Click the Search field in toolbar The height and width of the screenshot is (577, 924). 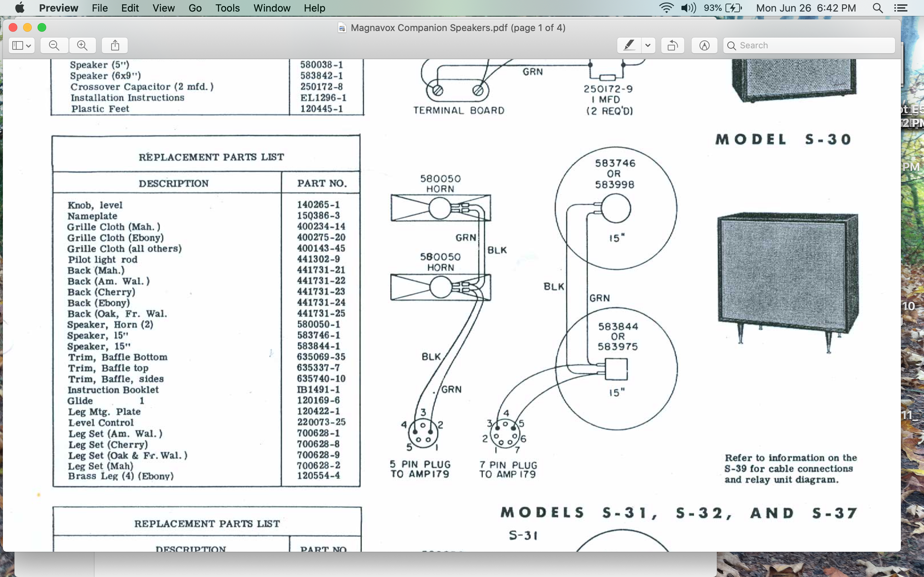tap(809, 45)
